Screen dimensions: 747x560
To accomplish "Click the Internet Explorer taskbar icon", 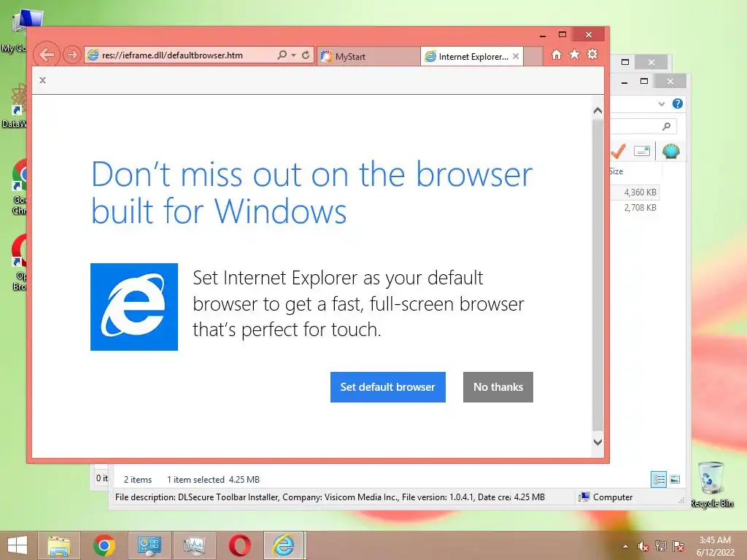I will pyautogui.click(x=285, y=545).
